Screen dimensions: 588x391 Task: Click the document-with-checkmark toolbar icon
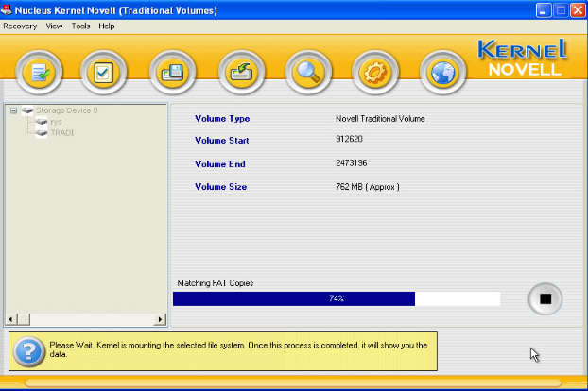(x=39, y=73)
